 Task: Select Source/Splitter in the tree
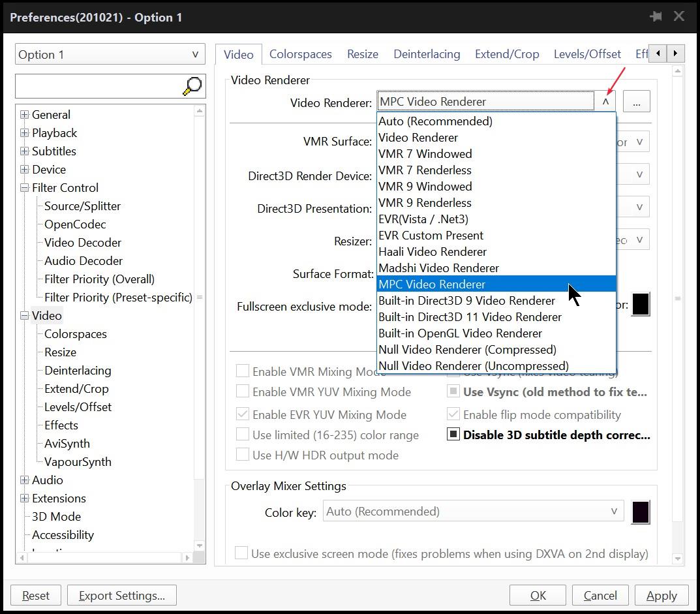[x=83, y=206]
